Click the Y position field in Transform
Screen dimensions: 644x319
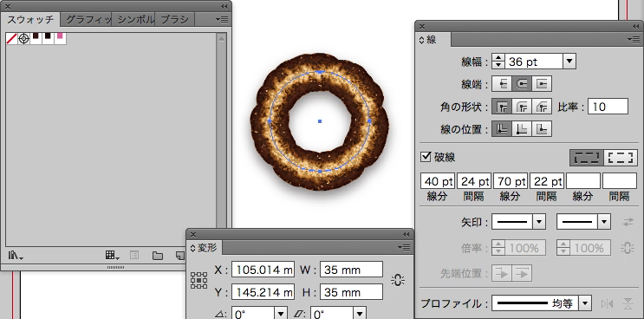[x=263, y=292]
